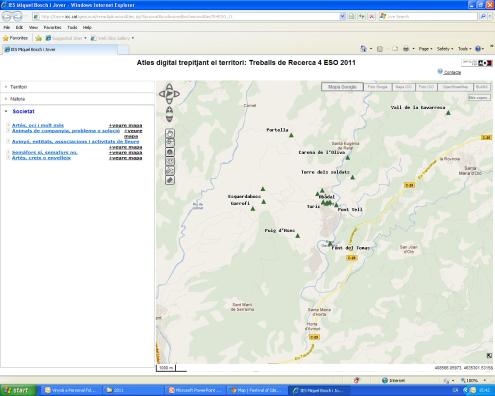Zoom out with the map minus control
This screenshot has width=495, height=396.
(169, 118)
